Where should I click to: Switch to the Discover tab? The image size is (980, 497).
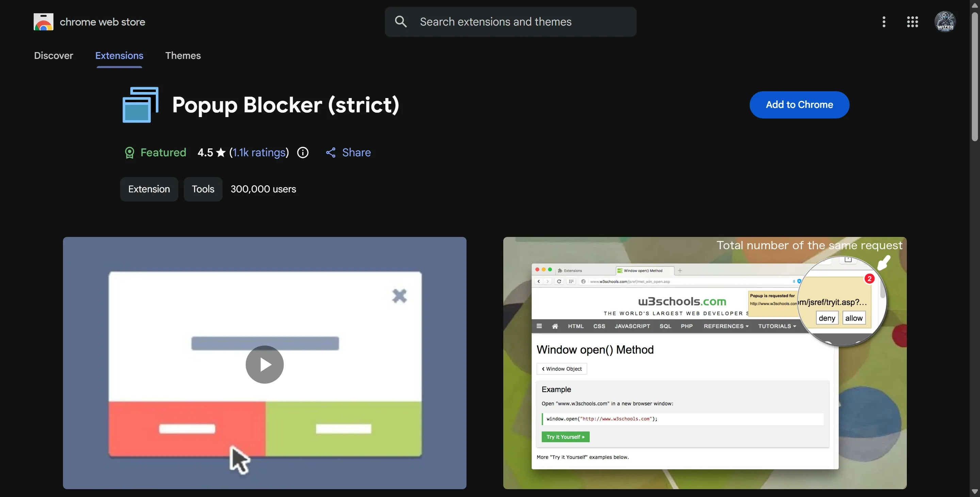(53, 55)
